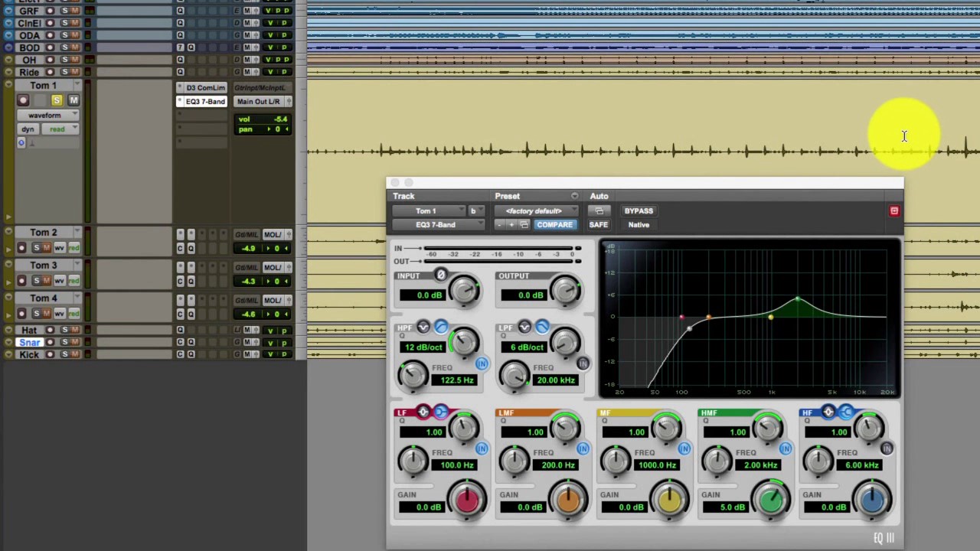Click the plugin automation enable icon under Auto

tap(599, 210)
